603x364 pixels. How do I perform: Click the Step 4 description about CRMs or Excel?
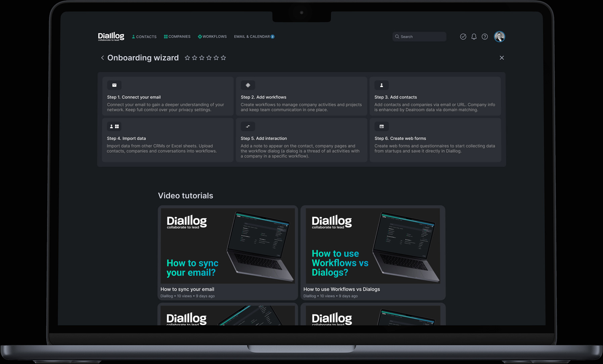[x=162, y=149]
